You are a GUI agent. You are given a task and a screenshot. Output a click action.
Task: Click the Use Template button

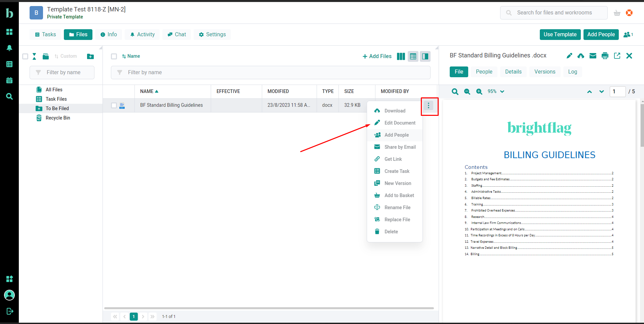pos(560,34)
